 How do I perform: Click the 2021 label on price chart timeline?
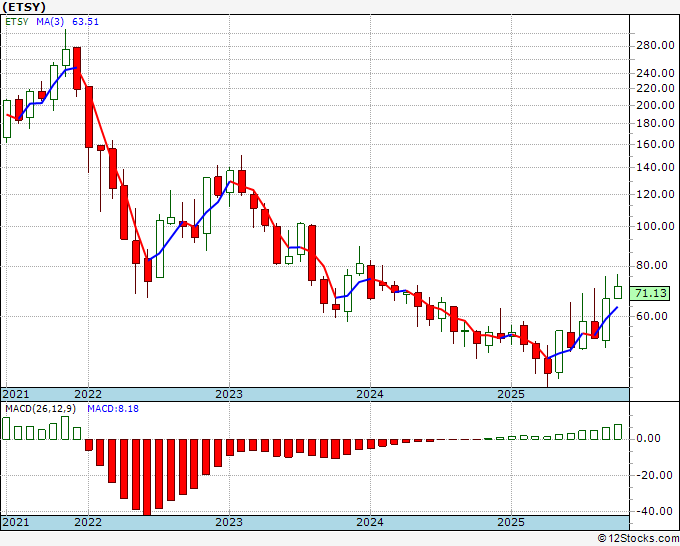pos(16,394)
